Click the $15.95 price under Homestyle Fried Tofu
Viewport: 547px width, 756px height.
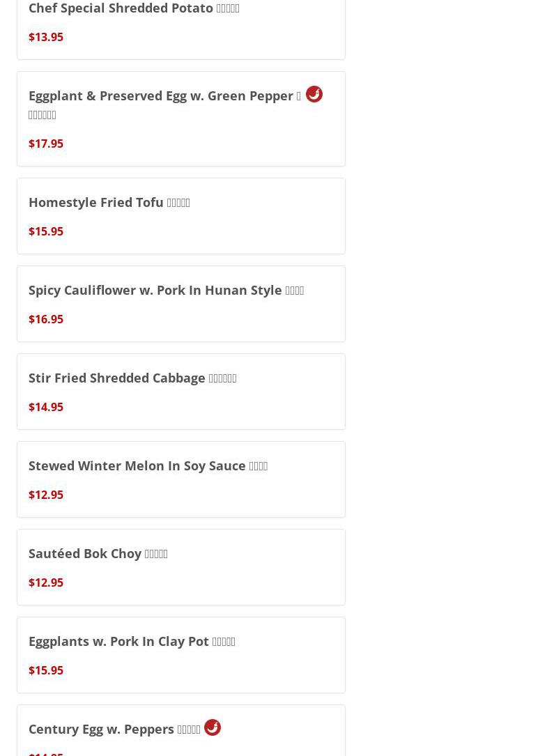pos(46,231)
